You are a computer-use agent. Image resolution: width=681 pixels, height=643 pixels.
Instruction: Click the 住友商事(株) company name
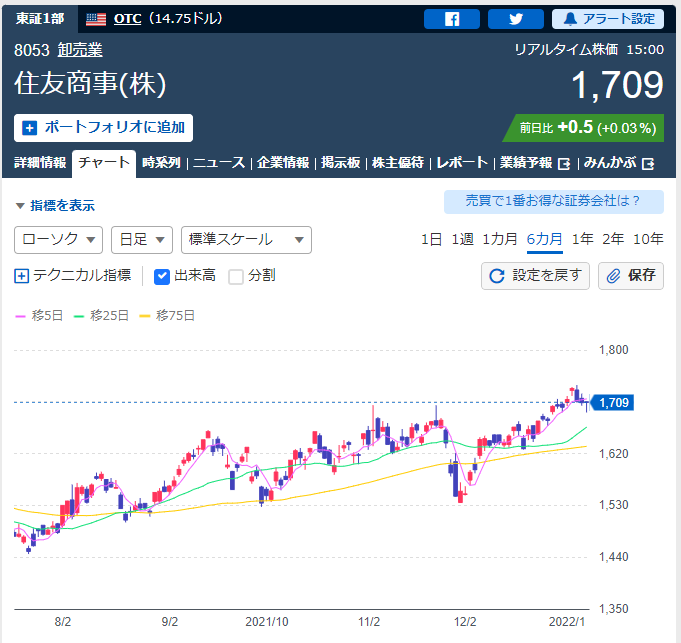90,83
